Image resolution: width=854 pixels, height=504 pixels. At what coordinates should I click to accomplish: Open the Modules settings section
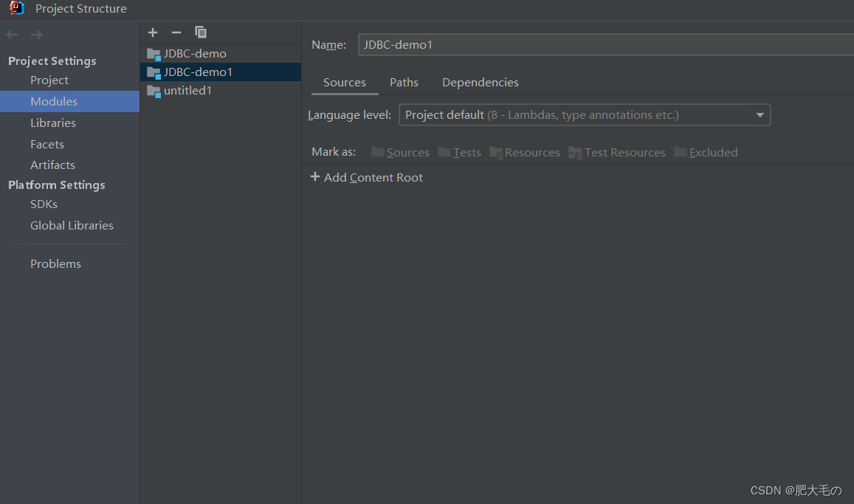tap(69, 101)
